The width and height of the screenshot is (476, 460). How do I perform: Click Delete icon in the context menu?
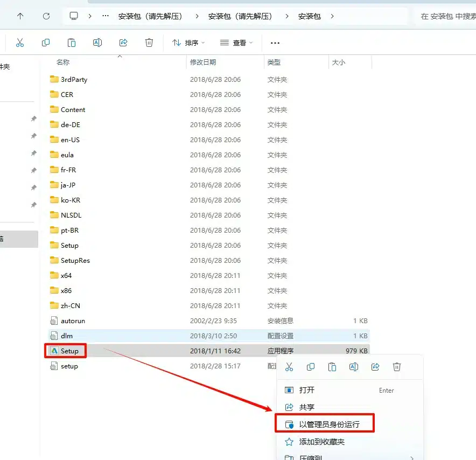tap(397, 367)
